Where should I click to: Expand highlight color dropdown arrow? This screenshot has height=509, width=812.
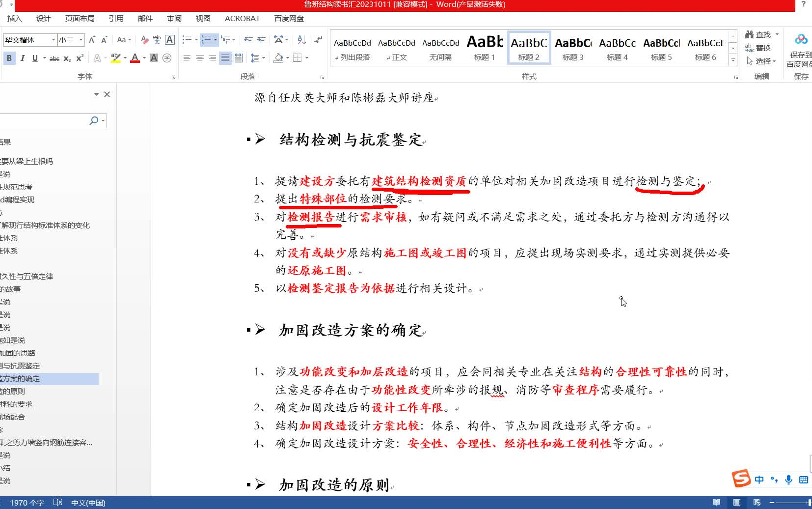[x=125, y=58]
